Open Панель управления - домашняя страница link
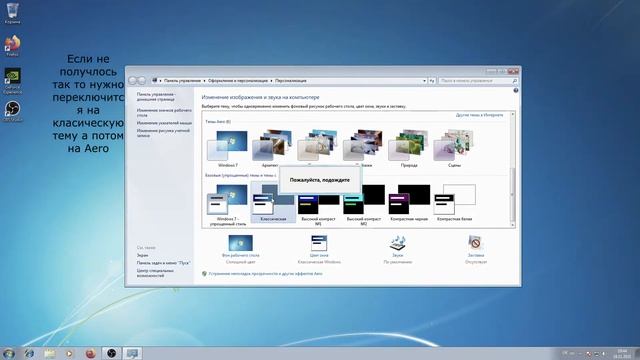640x360 pixels. pos(156,97)
